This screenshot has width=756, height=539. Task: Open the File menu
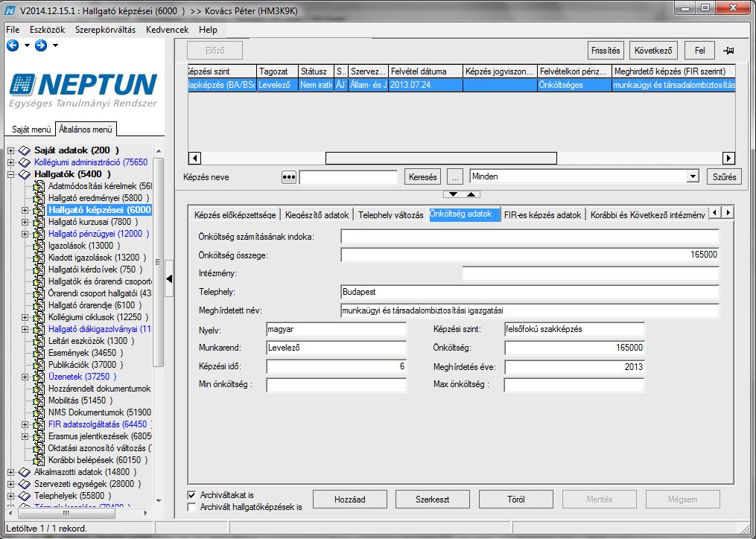(x=13, y=30)
